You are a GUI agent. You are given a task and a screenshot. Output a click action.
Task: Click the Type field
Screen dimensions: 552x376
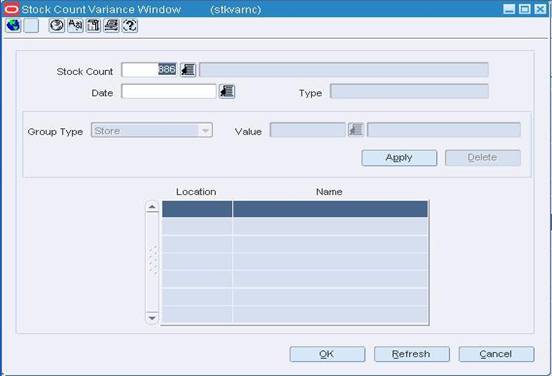coord(409,92)
